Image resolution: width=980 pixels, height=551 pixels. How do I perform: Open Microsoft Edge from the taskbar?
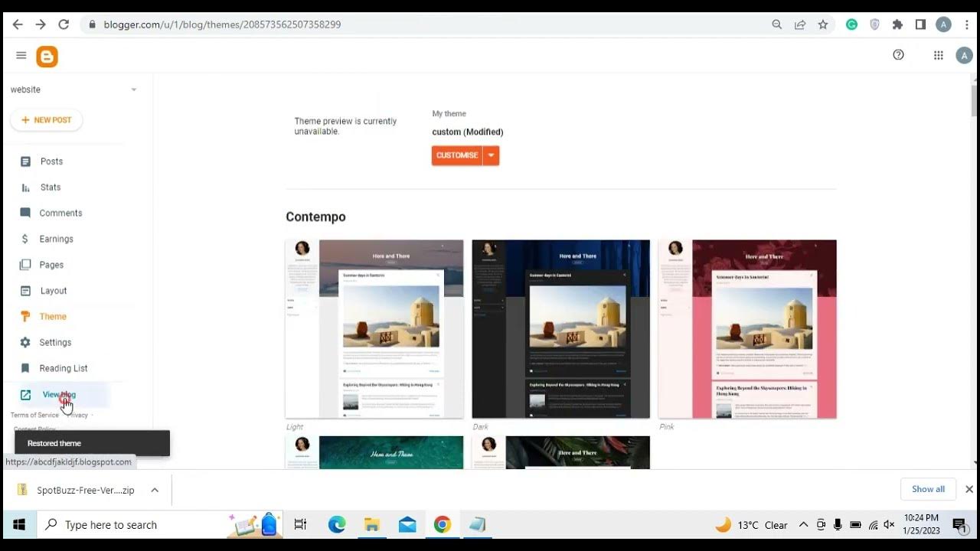tap(337, 525)
